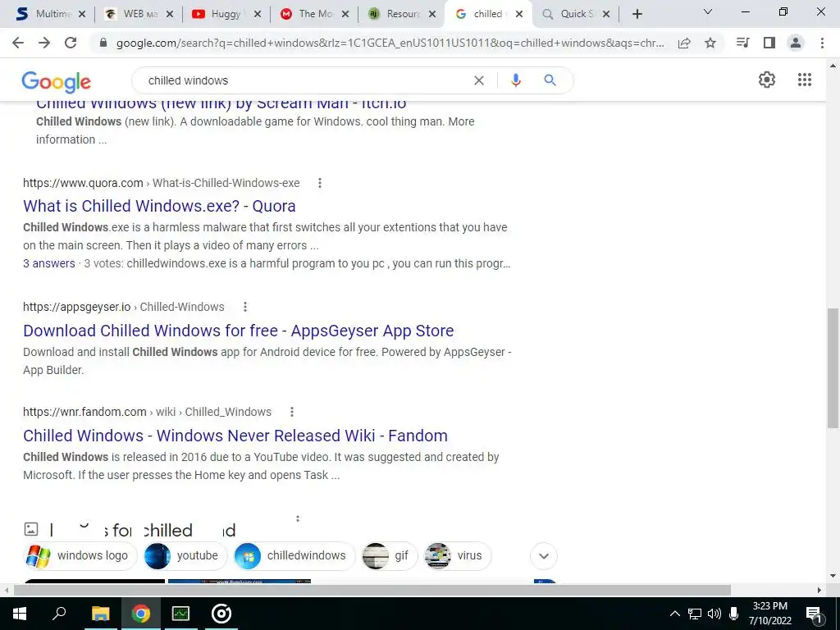840x630 pixels.
Task: Open Windows taskbar search
Action: pyautogui.click(x=59, y=614)
